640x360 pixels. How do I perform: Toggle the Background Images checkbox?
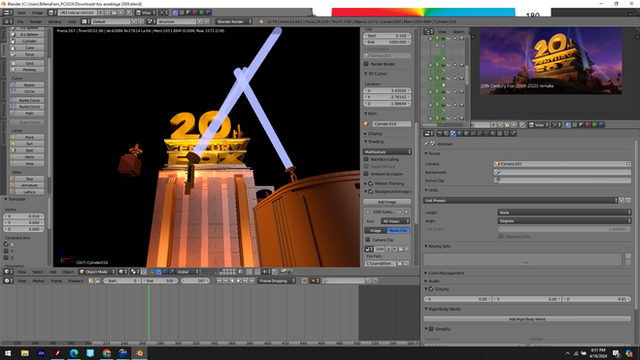point(371,191)
